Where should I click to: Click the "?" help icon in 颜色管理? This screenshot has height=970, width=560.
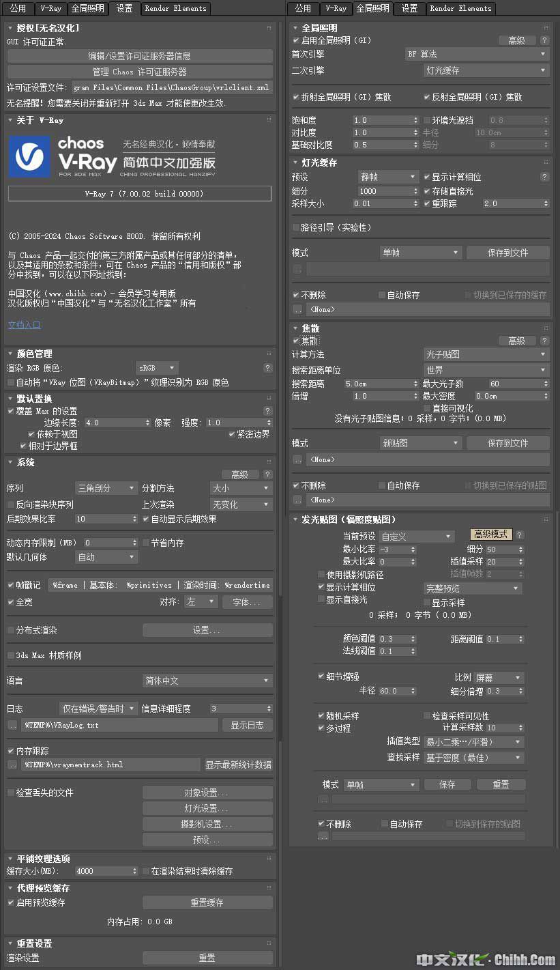click(x=268, y=368)
